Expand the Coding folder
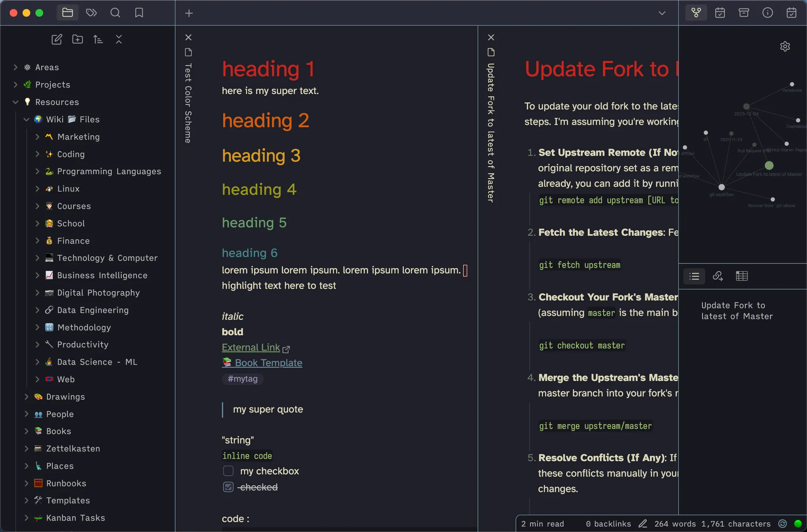Screen dimensions: 807x532 coord(37,154)
